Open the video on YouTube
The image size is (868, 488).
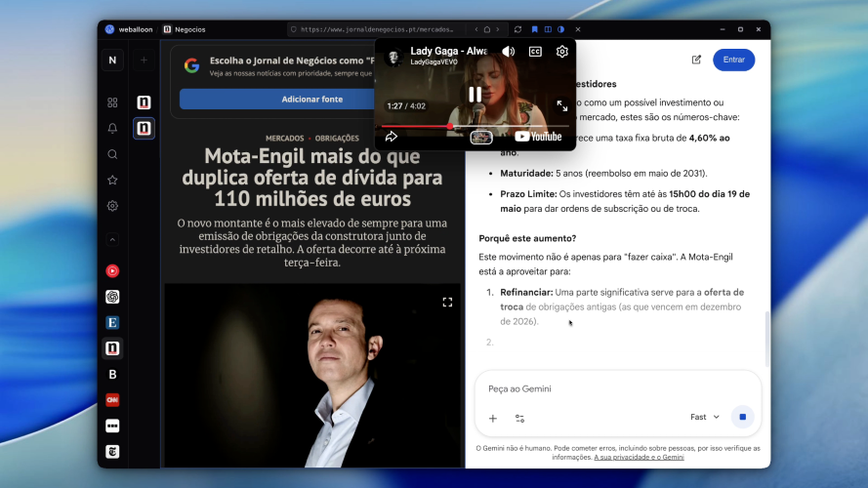click(x=538, y=137)
